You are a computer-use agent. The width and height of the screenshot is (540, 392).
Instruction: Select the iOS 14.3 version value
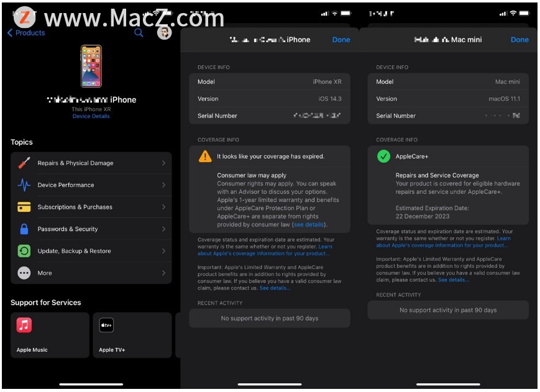point(330,99)
